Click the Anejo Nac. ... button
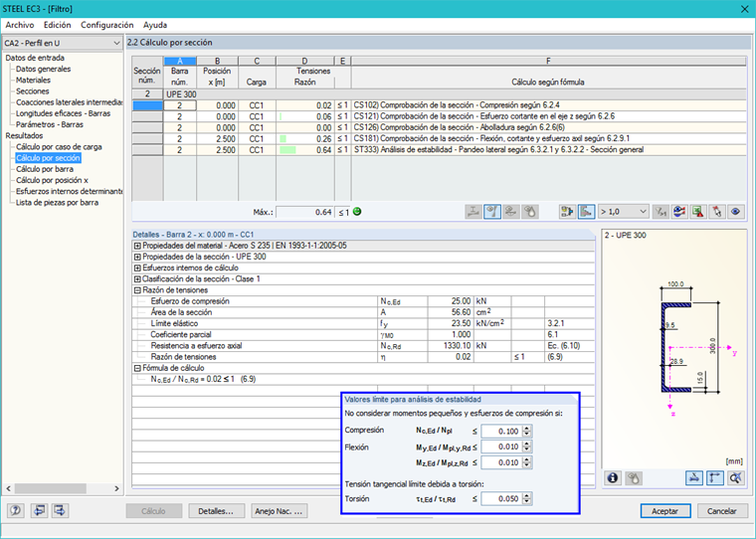Viewport: 756px width, 539px height. pos(280,511)
